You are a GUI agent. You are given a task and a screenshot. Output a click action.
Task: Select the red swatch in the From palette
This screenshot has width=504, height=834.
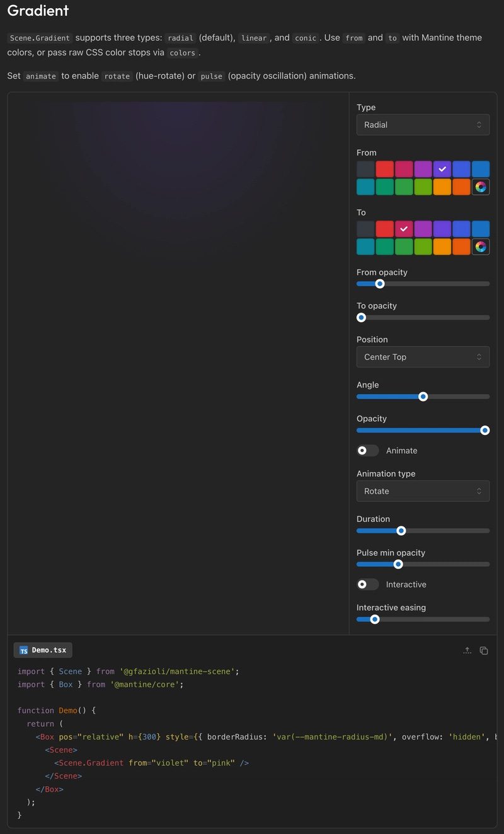[385, 168]
